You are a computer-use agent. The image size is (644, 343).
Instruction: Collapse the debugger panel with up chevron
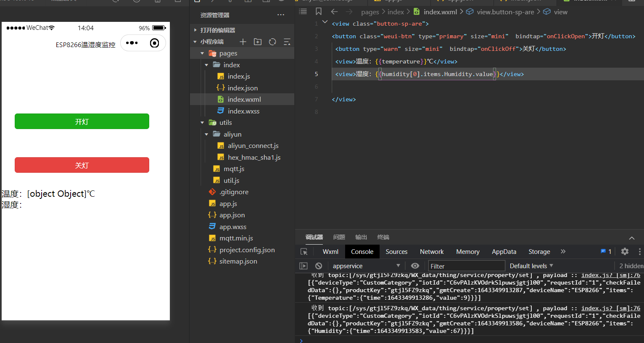[x=631, y=237]
